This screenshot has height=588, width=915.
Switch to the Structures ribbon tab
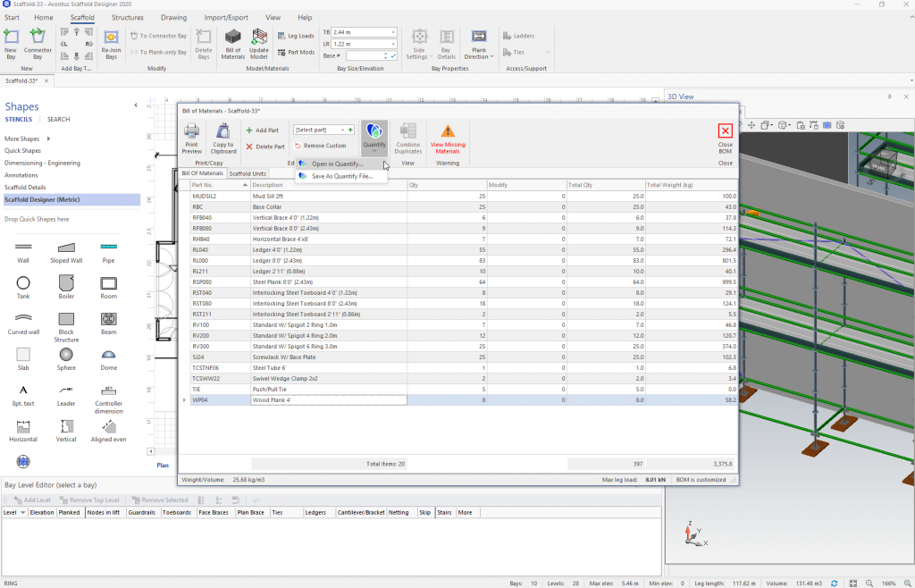[129, 17]
